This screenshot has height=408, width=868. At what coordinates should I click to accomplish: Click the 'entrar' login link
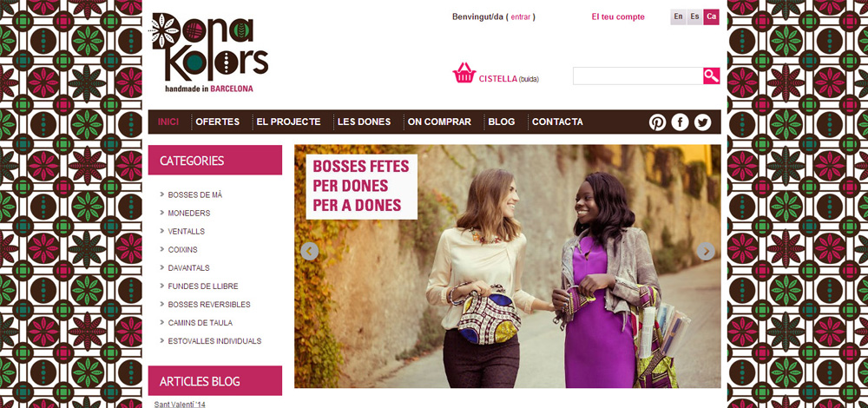[520, 17]
